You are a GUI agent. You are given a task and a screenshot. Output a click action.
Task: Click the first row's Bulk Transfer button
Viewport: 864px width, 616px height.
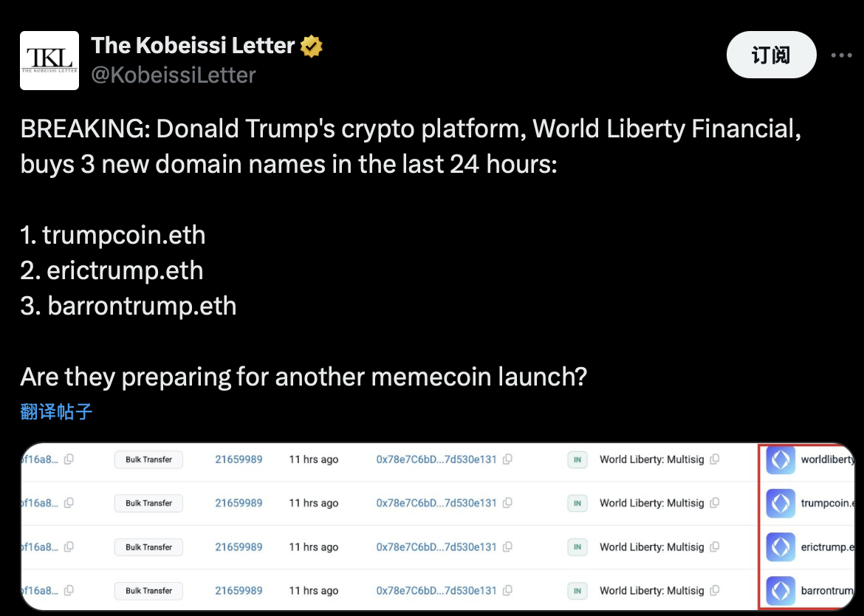click(x=148, y=459)
